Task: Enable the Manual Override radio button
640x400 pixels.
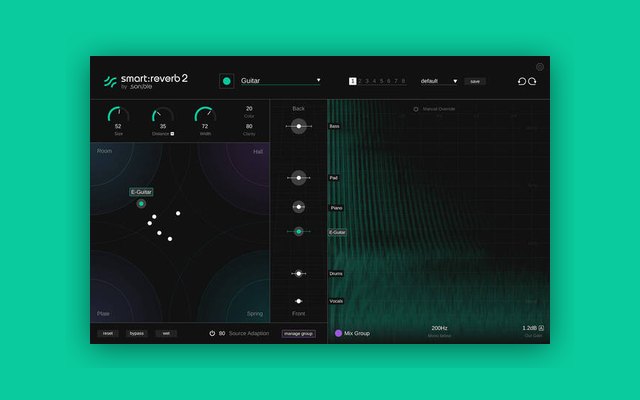Action: [416, 109]
